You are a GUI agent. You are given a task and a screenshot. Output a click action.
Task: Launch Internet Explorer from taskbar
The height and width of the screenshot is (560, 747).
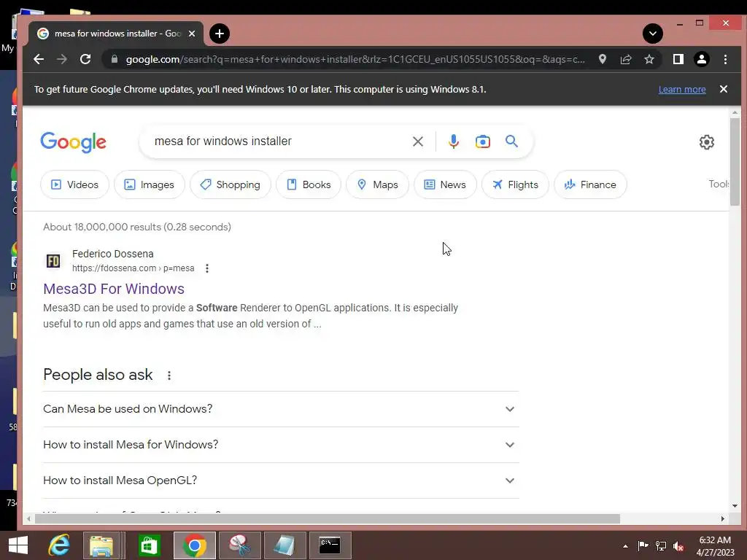59,545
